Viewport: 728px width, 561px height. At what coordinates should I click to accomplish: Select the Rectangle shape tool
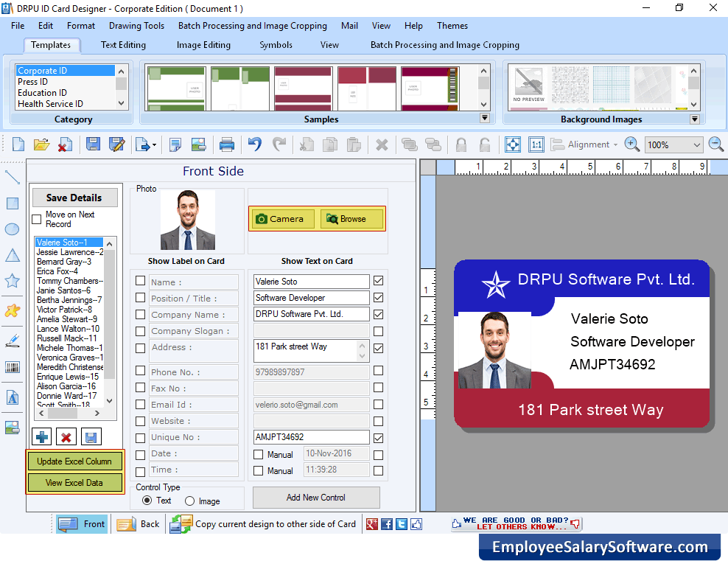tap(11, 203)
